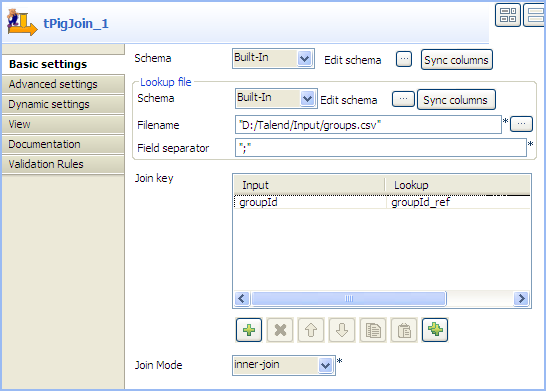Click the Field separator label
The width and height of the screenshot is (546, 391).
click(x=173, y=148)
